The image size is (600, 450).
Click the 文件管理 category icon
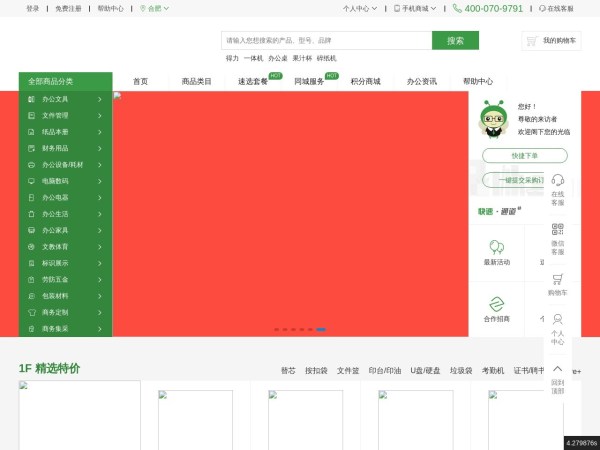[31, 116]
